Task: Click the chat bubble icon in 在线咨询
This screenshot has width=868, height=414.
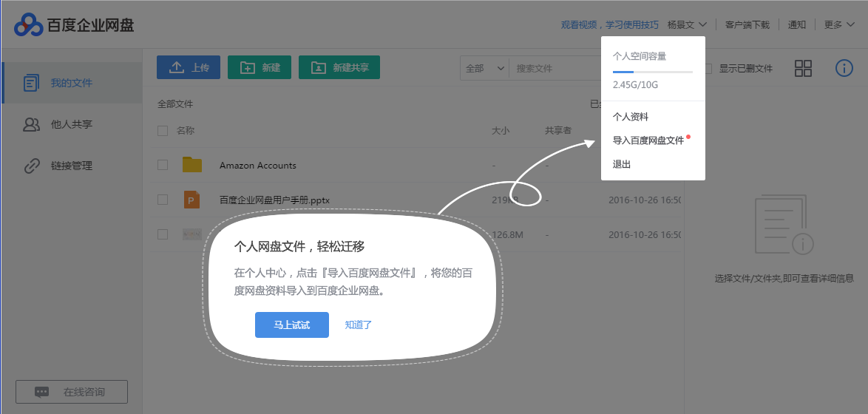Action: pyautogui.click(x=41, y=392)
